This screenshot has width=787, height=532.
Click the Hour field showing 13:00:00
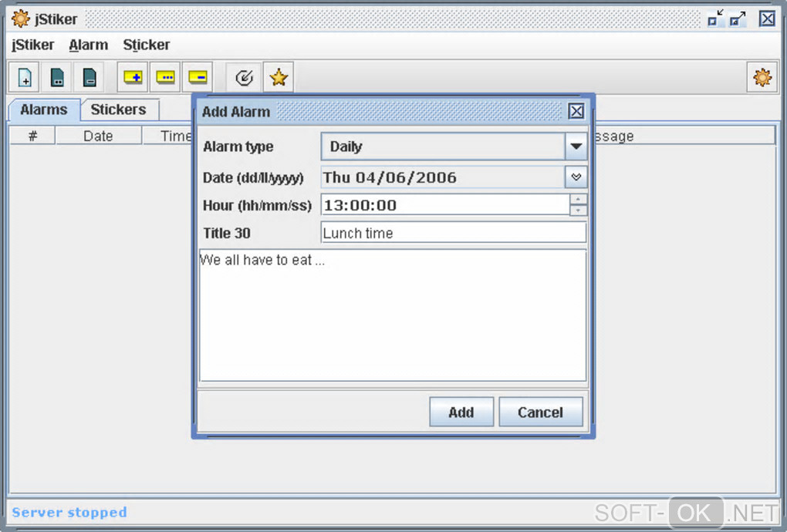click(x=445, y=205)
